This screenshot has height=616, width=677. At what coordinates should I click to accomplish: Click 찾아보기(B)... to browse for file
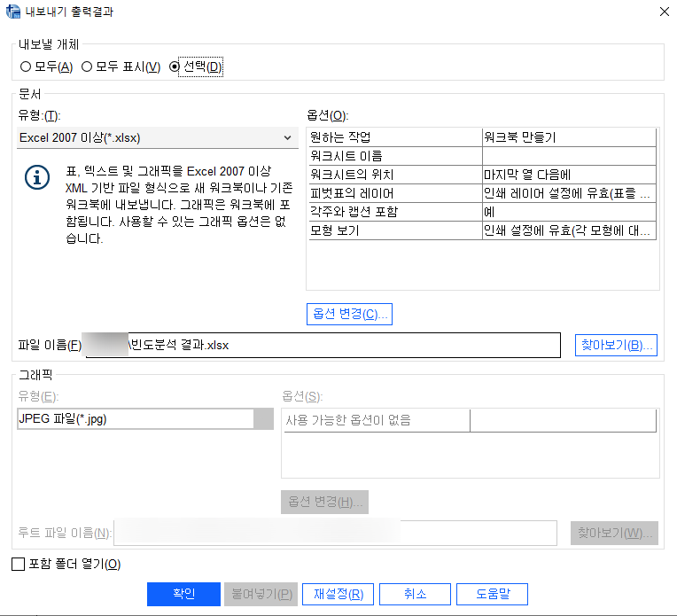[616, 345]
